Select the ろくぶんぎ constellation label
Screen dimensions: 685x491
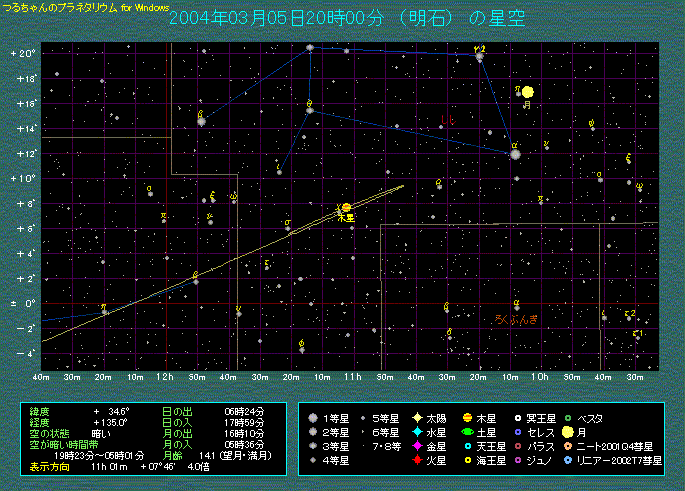pos(516,318)
